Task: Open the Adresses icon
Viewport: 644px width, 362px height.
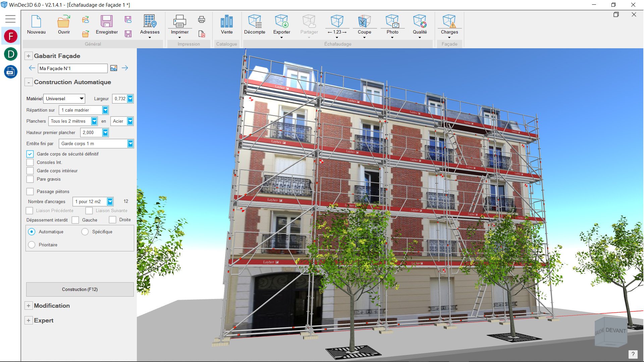Action: click(x=150, y=21)
